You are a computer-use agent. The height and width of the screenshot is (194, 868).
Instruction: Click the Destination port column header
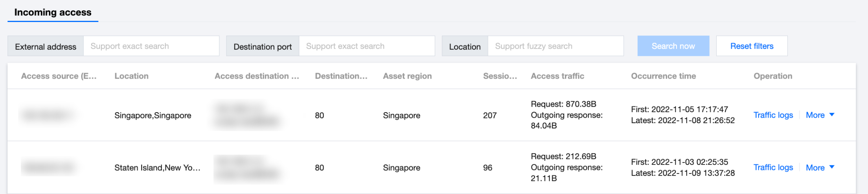[341, 76]
